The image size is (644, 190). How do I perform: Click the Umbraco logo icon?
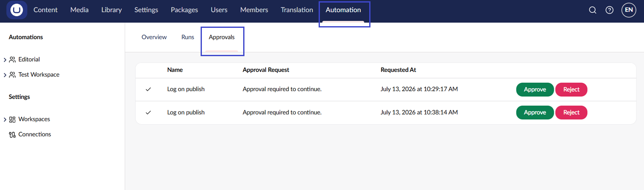coord(17,10)
